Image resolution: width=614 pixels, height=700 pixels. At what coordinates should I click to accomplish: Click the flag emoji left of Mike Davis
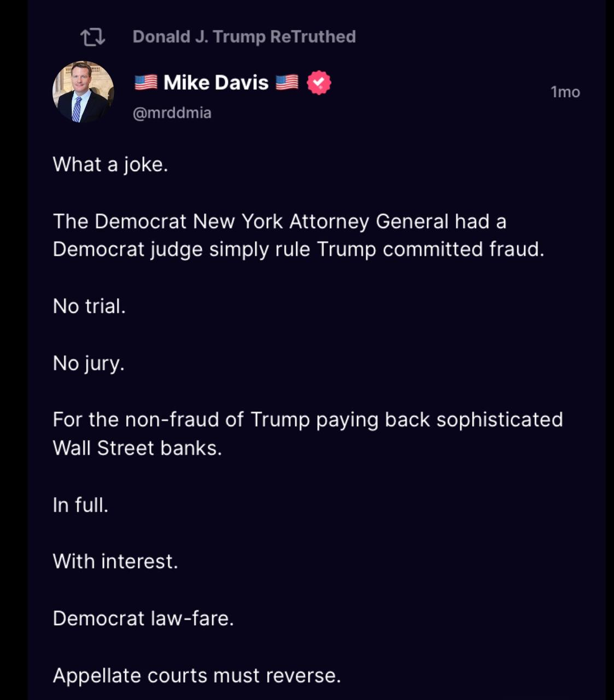point(146,83)
